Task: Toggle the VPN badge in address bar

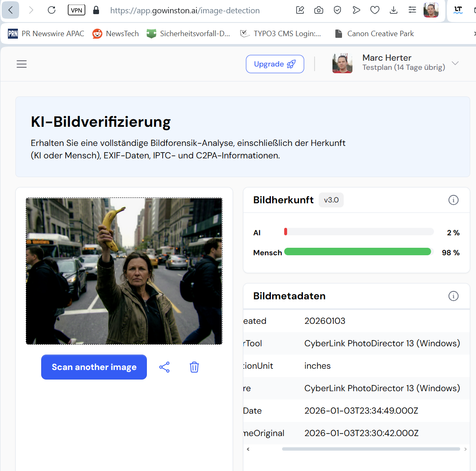Action: [x=77, y=10]
